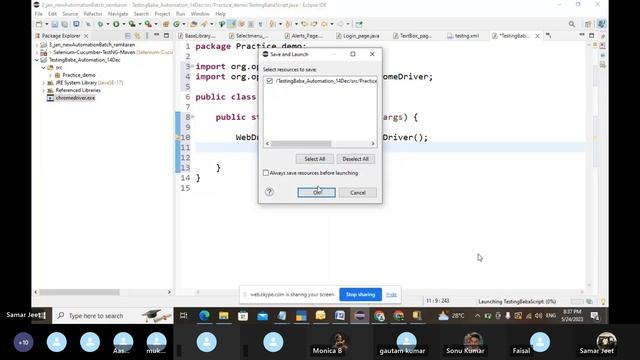This screenshot has width=640, height=360.
Task: Expand the 3_jan_newAutomationBatch project
Action: point(37,45)
